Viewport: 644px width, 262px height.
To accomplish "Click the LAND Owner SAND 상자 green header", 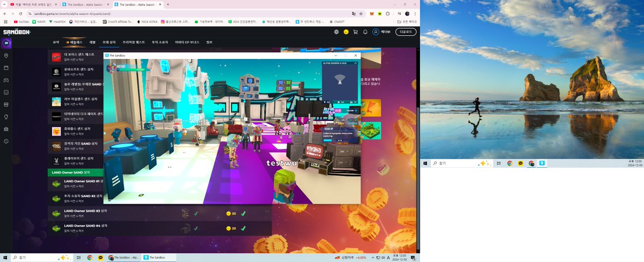I will (x=76, y=173).
